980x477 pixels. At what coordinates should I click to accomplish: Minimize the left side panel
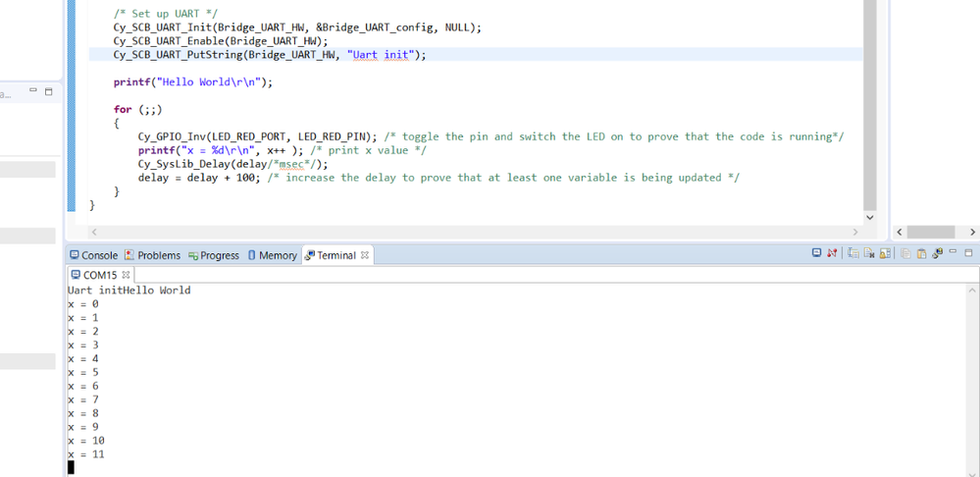[33, 90]
